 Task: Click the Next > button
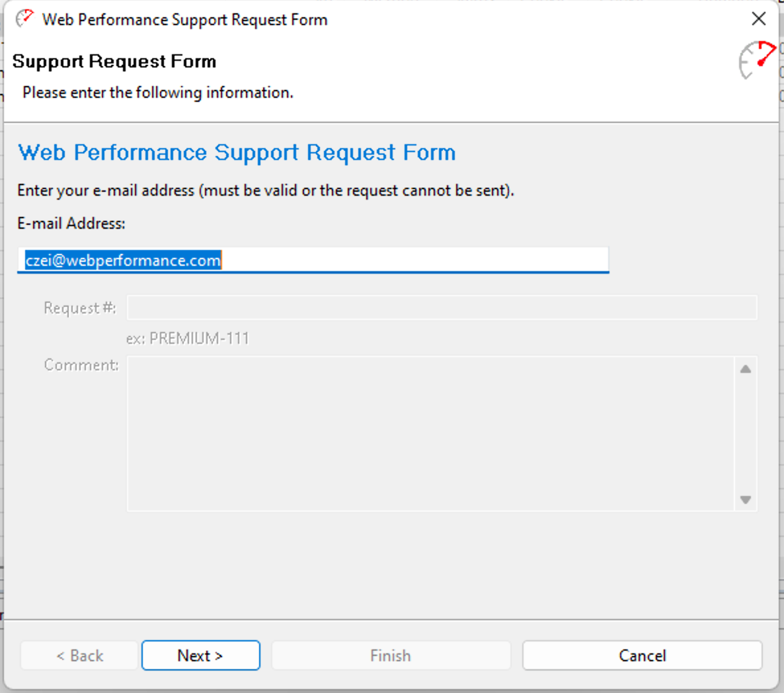tap(200, 655)
